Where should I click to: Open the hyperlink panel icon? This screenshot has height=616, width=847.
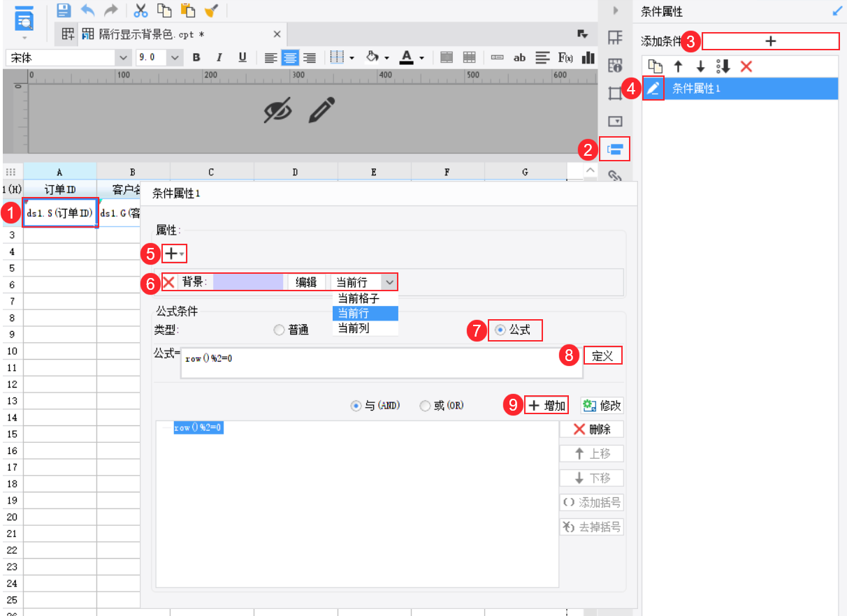coord(615,175)
